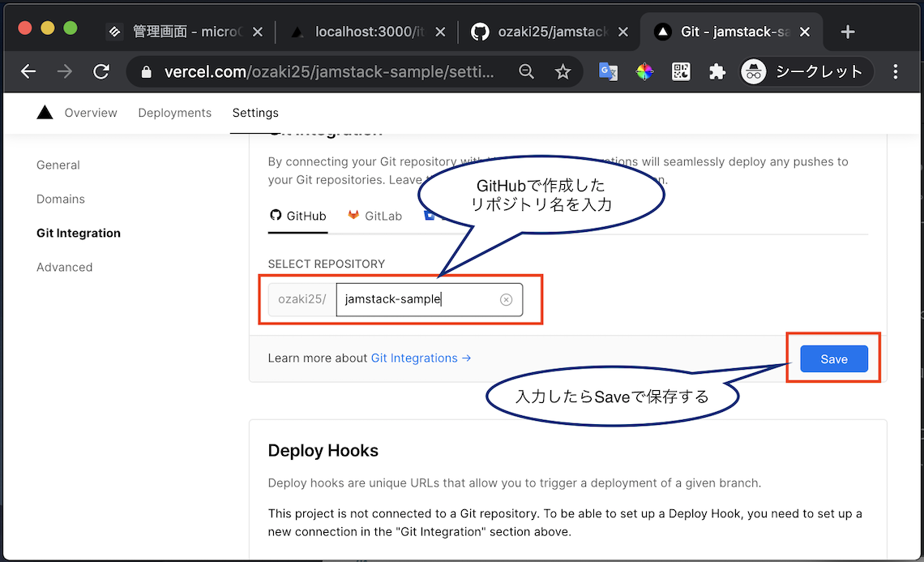Click the repository name input field
The height and width of the screenshot is (562, 924).
click(x=429, y=299)
